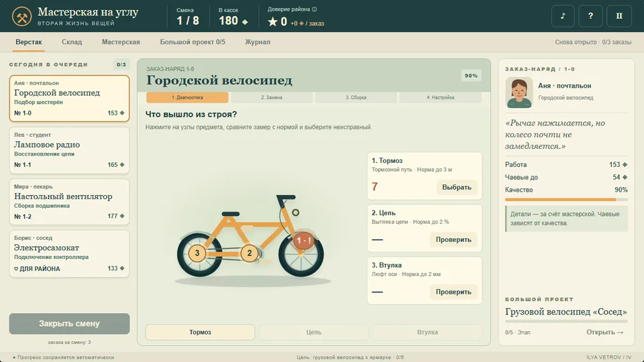This screenshot has width=644, height=362.
Task: Click Выбрать for the Тормоз node
Action: point(457,187)
